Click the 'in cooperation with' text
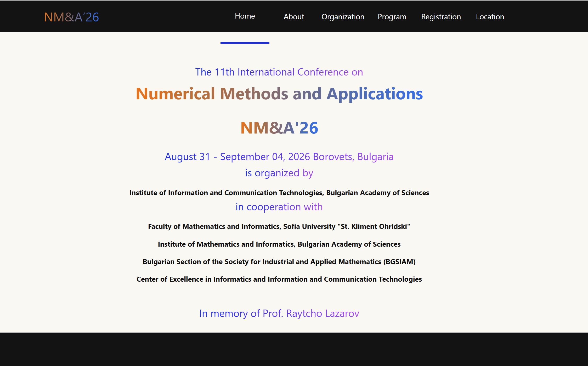 (x=279, y=207)
